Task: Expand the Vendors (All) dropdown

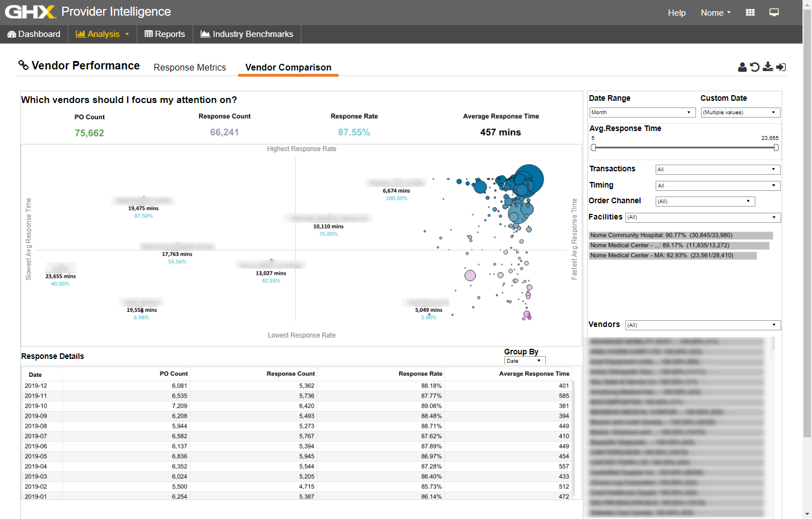Action: [702, 325]
